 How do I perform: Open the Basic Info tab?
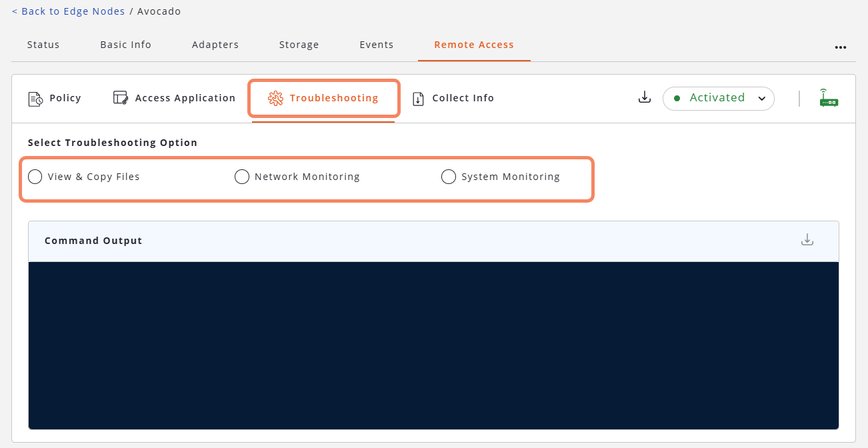pos(125,45)
